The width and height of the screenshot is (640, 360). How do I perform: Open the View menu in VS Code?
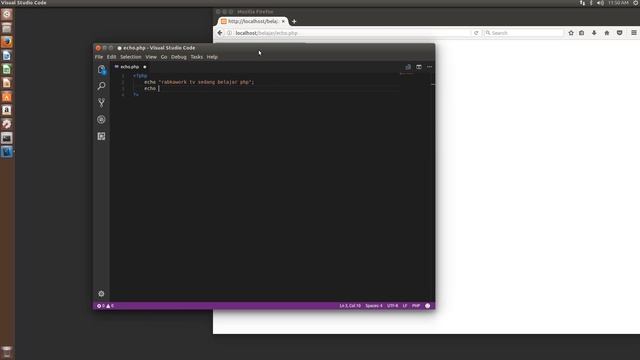(151, 57)
